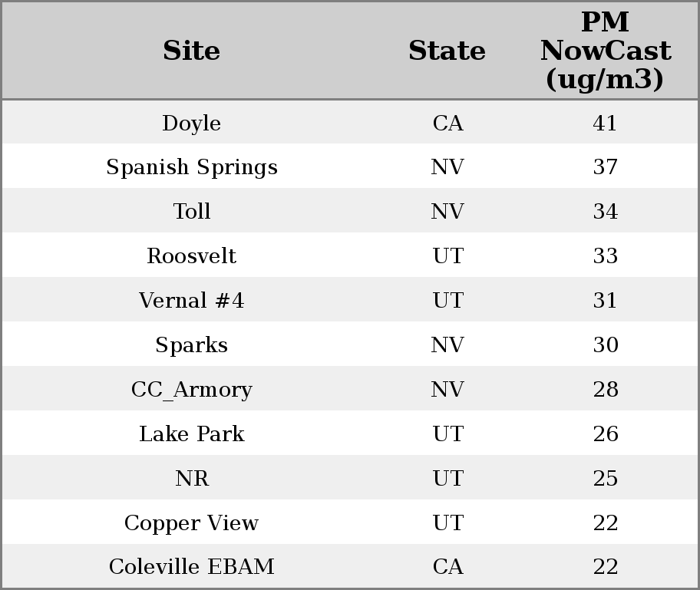Viewport: 700px width, 590px height.
Task: Click the Site column header
Action: (x=192, y=51)
